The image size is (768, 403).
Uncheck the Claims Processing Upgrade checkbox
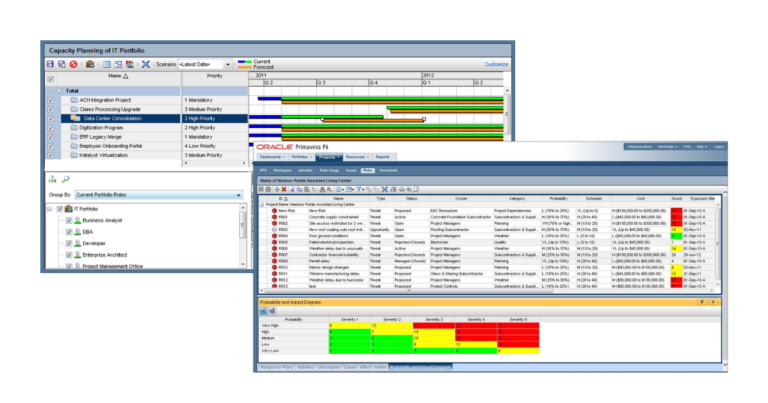tap(50, 109)
